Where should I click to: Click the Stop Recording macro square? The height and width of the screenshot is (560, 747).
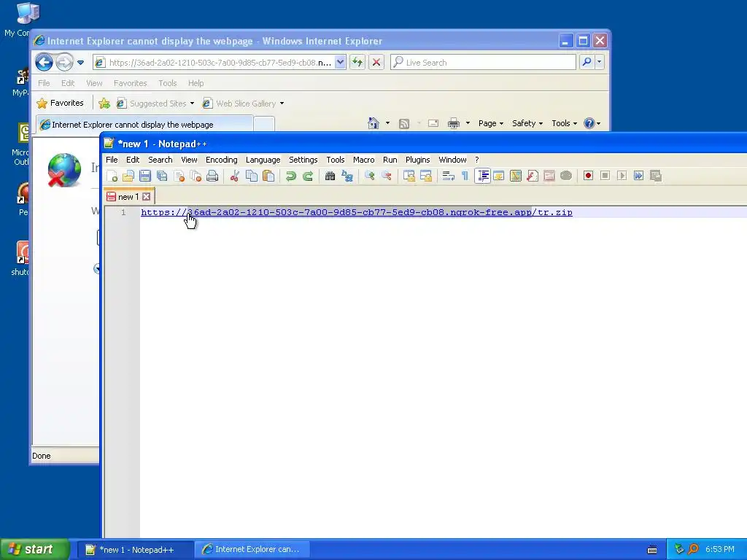pyautogui.click(x=605, y=176)
